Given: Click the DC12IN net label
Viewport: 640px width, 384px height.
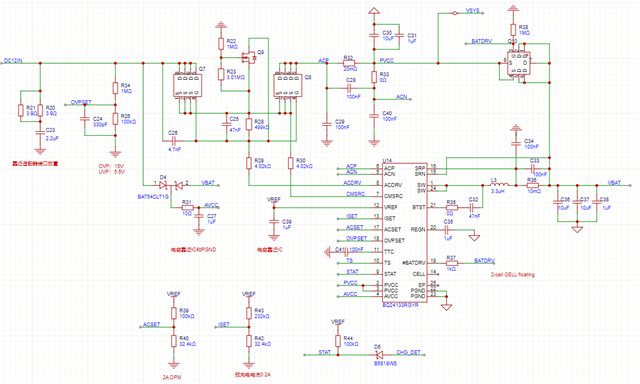Looking at the screenshot, I should click(x=13, y=61).
